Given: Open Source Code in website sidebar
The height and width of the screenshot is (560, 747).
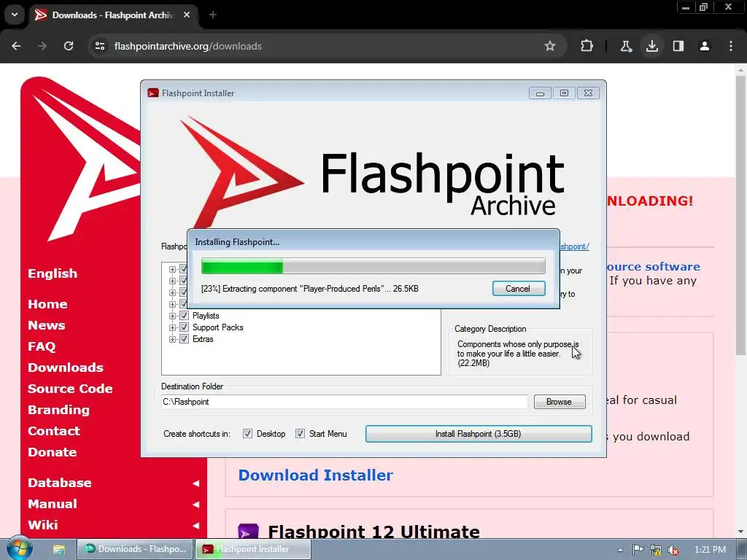Looking at the screenshot, I should (x=70, y=389).
